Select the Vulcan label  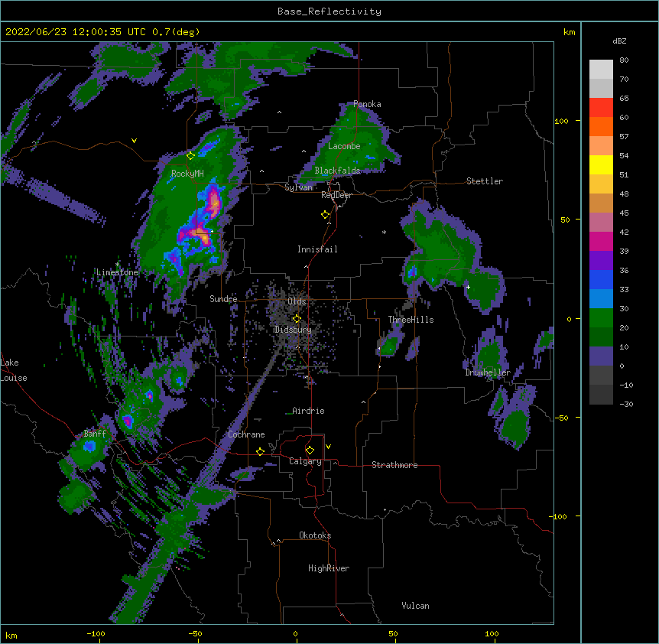[415, 606]
